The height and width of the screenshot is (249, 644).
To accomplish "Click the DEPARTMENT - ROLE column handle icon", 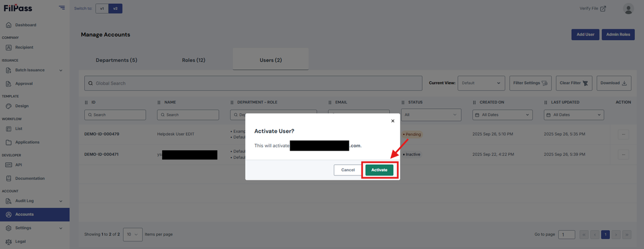I will (232, 102).
